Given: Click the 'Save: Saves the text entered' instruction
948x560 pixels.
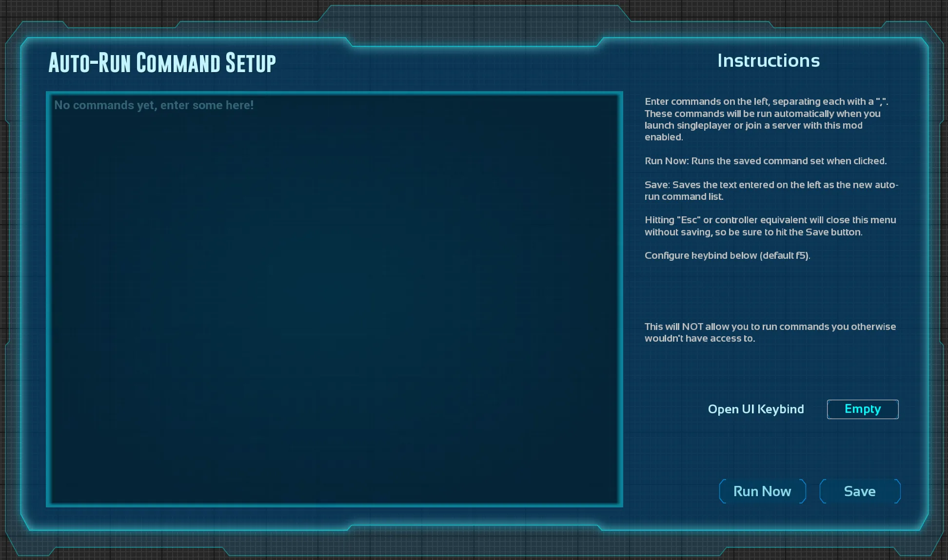Looking at the screenshot, I should pos(771,191).
